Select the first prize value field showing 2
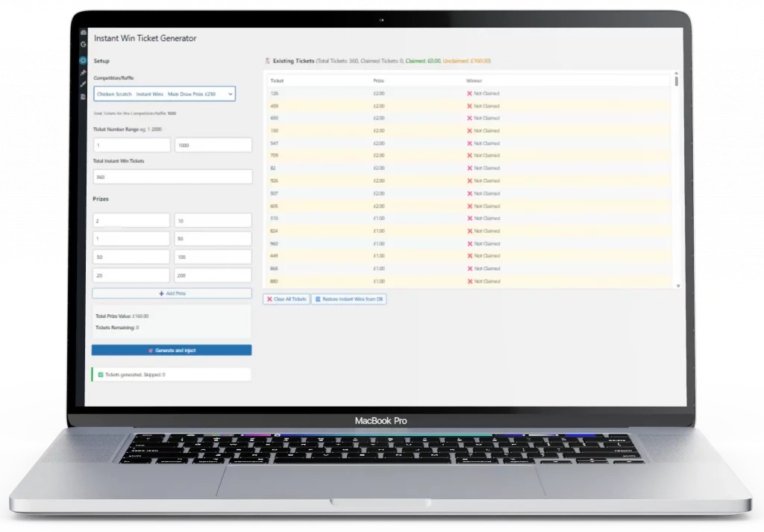Viewport: 764px width, 532px height. (131, 220)
